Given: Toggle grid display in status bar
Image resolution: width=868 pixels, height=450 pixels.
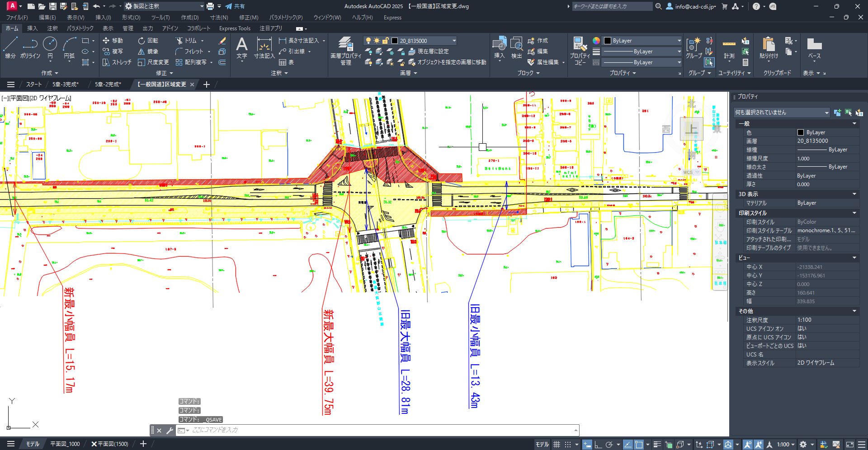Looking at the screenshot, I should tap(557, 445).
